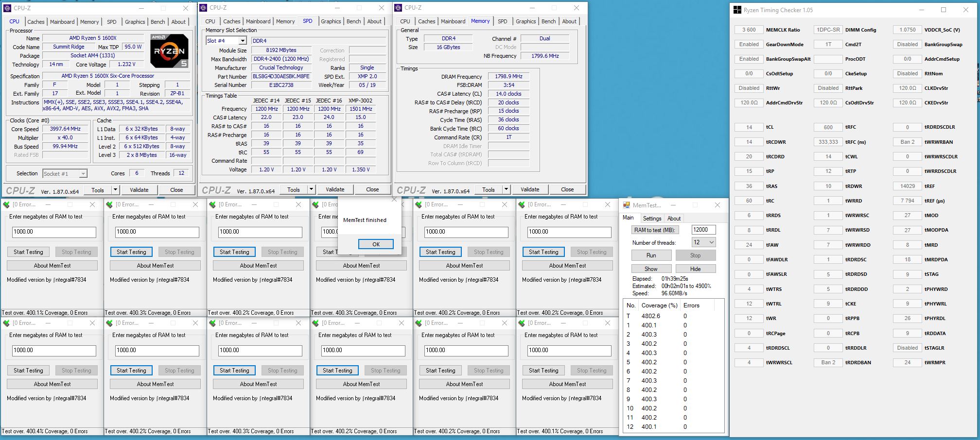Click the MemTest helper window title icon
Image resolution: width=980 pixels, height=440 pixels.
point(627,205)
